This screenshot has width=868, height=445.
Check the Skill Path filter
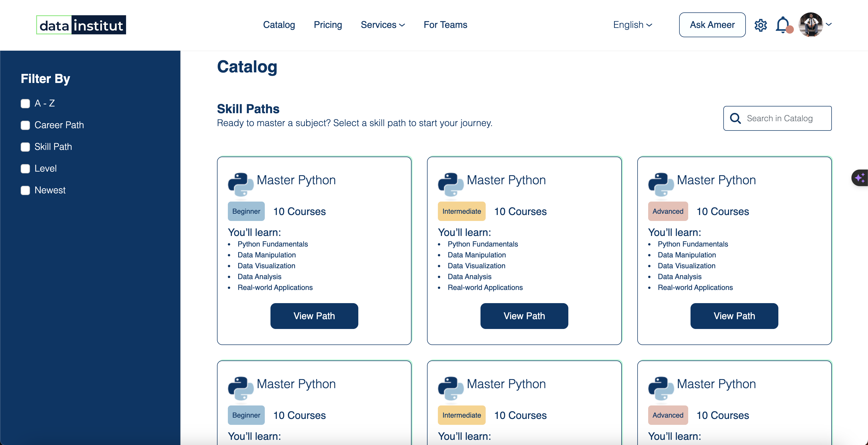[x=25, y=147]
